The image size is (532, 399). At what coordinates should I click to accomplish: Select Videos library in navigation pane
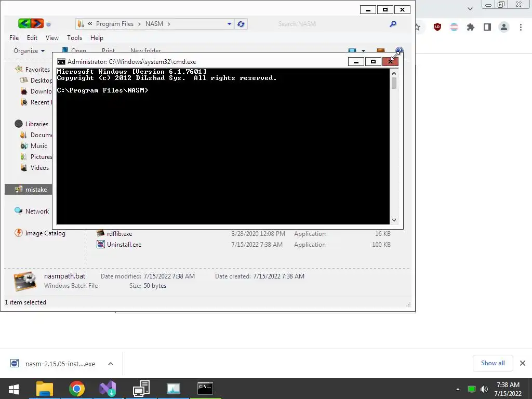(39, 167)
